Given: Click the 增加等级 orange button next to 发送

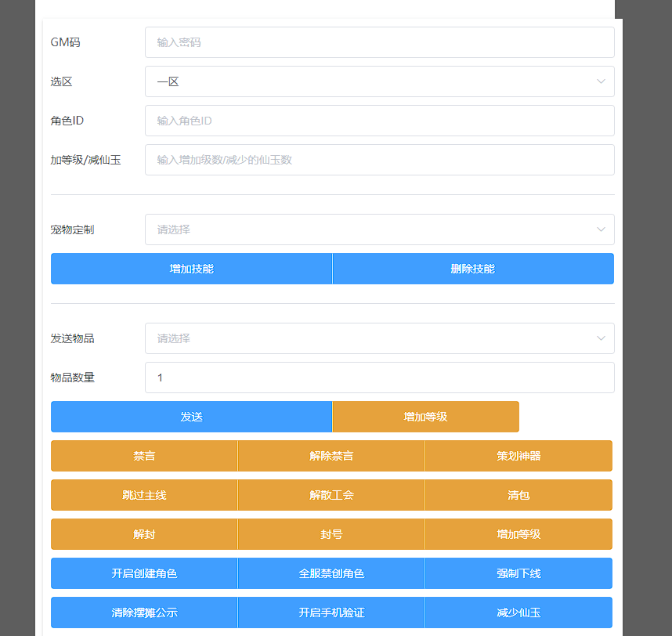Looking at the screenshot, I should coord(425,417).
